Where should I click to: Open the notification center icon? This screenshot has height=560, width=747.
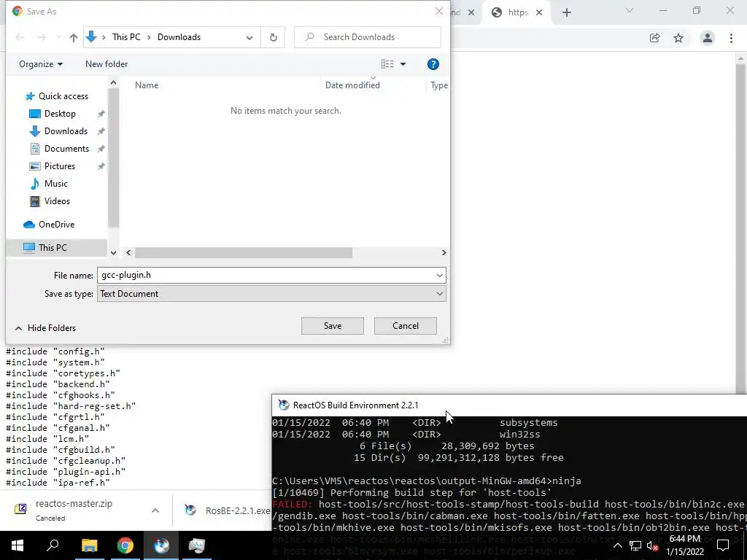coord(723,545)
